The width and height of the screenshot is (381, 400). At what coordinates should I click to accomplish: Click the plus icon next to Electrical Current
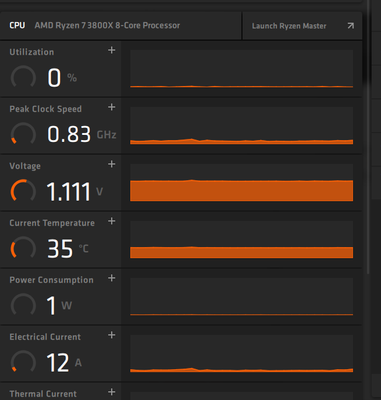pos(112,335)
